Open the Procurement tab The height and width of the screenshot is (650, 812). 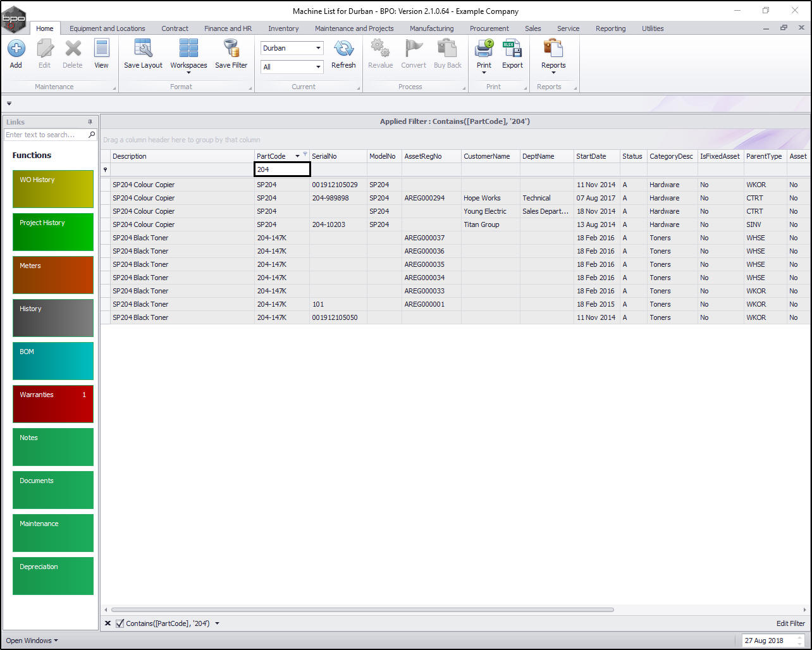[x=489, y=28]
